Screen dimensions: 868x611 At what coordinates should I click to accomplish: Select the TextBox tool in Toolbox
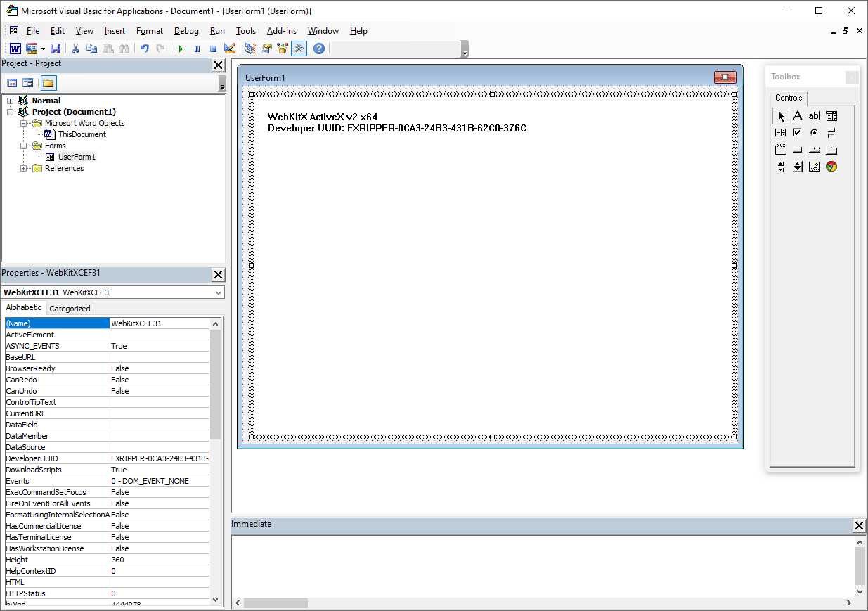(814, 116)
